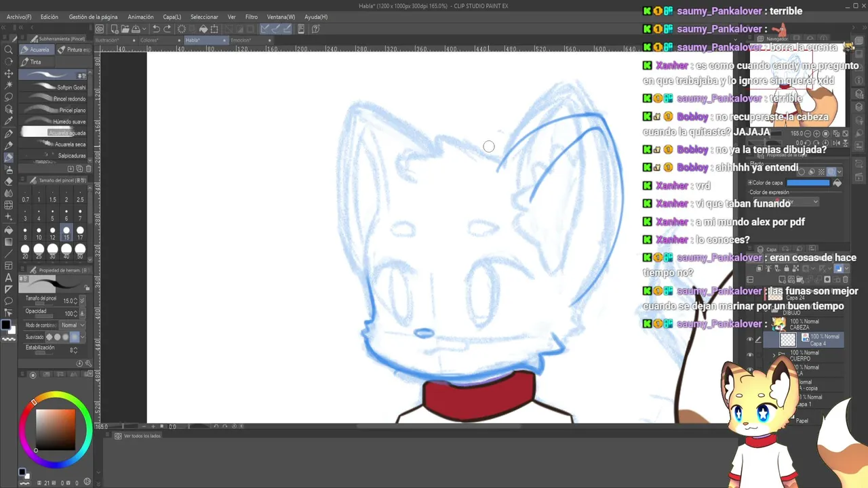Image resolution: width=868 pixels, height=488 pixels.
Task: Select the Eyedropper tool
Action: pos(9,121)
